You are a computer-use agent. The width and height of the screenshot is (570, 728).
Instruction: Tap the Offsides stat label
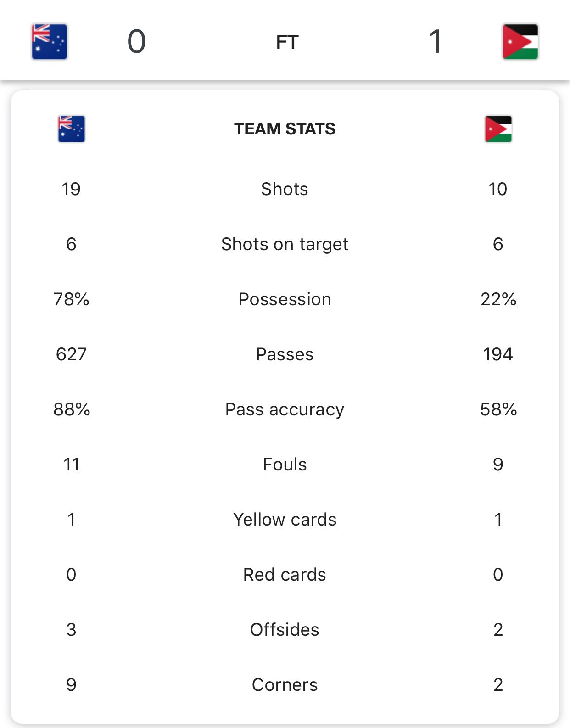285,630
